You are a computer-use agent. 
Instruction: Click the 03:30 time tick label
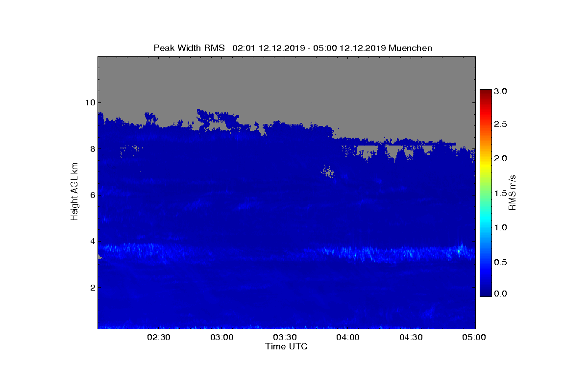click(285, 338)
